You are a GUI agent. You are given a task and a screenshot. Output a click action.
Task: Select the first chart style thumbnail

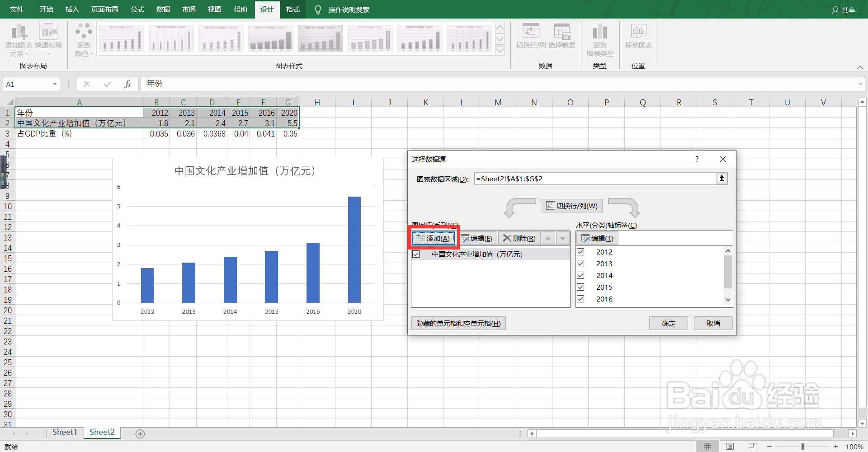[x=121, y=38]
